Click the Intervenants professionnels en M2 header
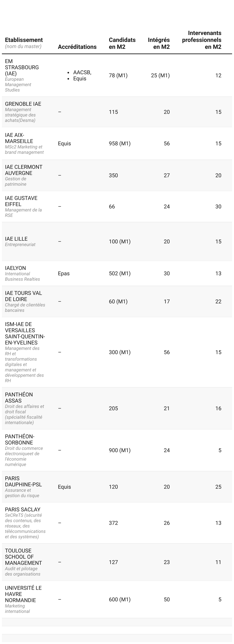This screenshot has height=644, width=234. tap(202, 40)
